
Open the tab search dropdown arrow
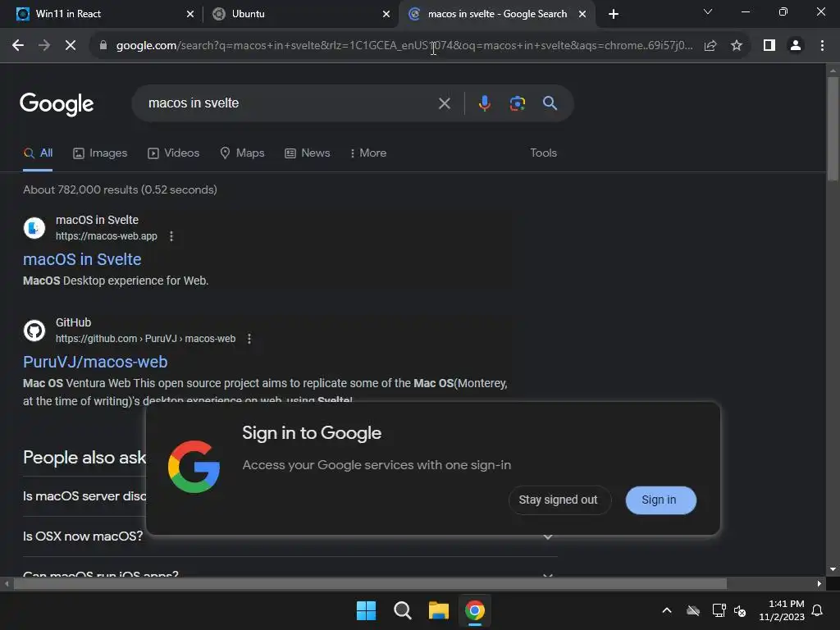(x=708, y=11)
